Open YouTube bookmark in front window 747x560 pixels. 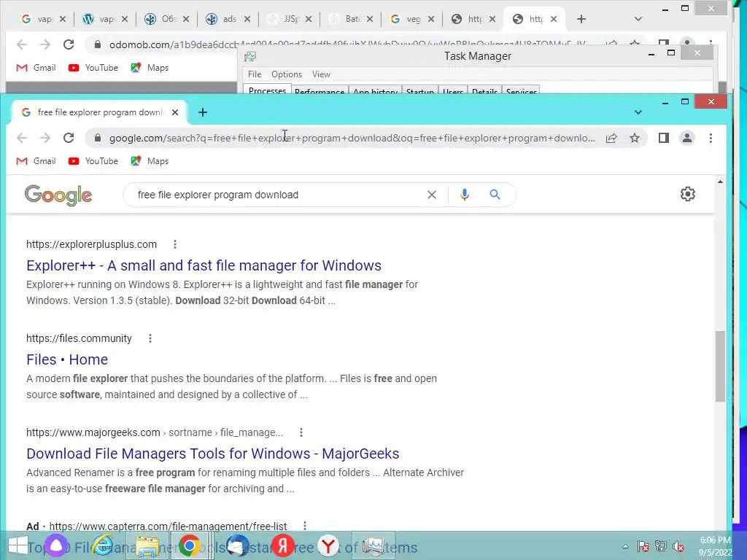(x=93, y=161)
